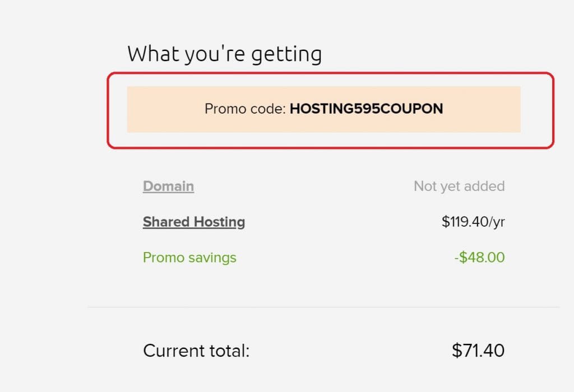Click the red outline's top border
This screenshot has width=574, height=392.
pos(330,73)
